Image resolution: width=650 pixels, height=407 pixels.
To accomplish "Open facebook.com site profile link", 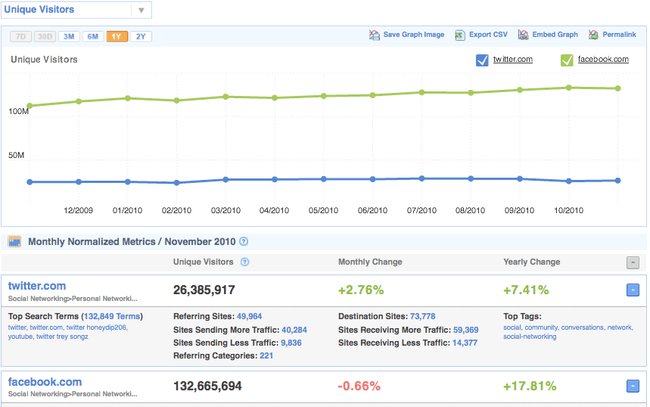I will point(45,382).
